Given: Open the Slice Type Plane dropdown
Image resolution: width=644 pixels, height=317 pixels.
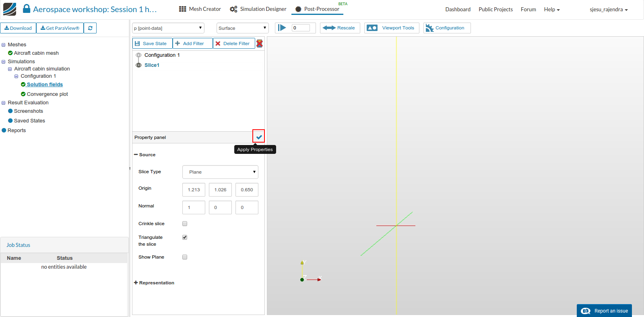Looking at the screenshot, I should pyautogui.click(x=220, y=172).
